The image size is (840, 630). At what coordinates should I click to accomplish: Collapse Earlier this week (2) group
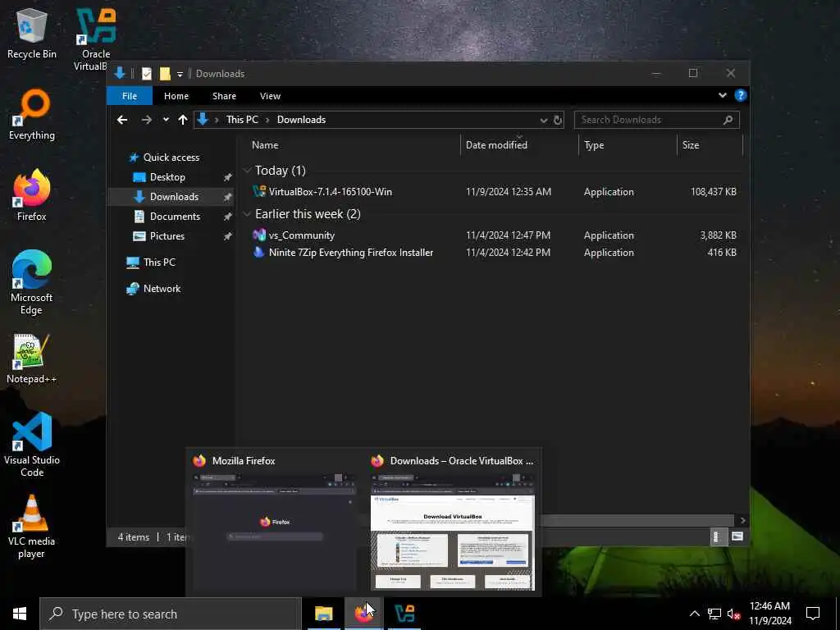point(247,214)
